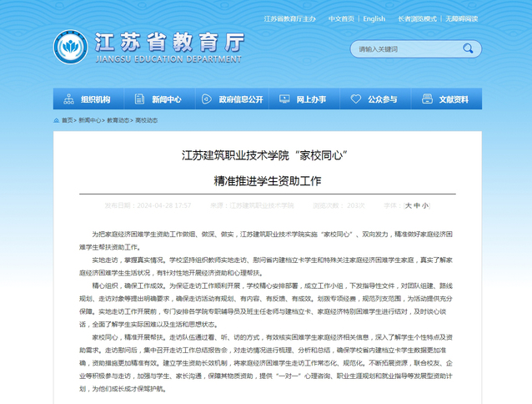Set font size to 大 (large)
Image resolution: width=532 pixels, height=404 pixels.
408,205
